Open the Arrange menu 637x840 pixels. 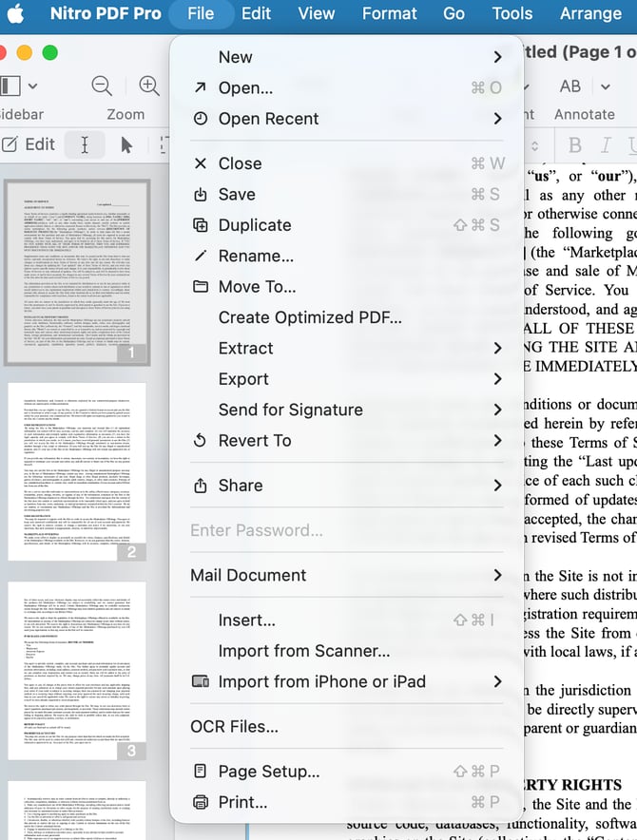(590, 13)
